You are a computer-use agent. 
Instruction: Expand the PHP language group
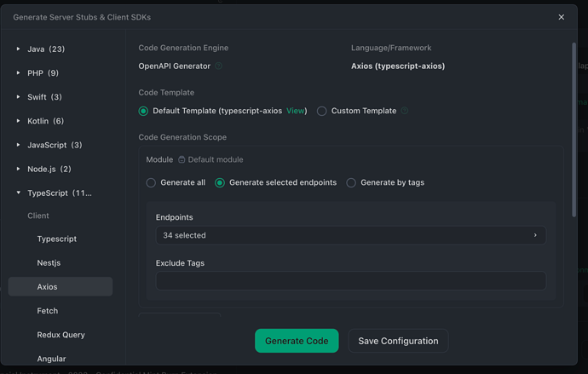[x=19, y=73]
